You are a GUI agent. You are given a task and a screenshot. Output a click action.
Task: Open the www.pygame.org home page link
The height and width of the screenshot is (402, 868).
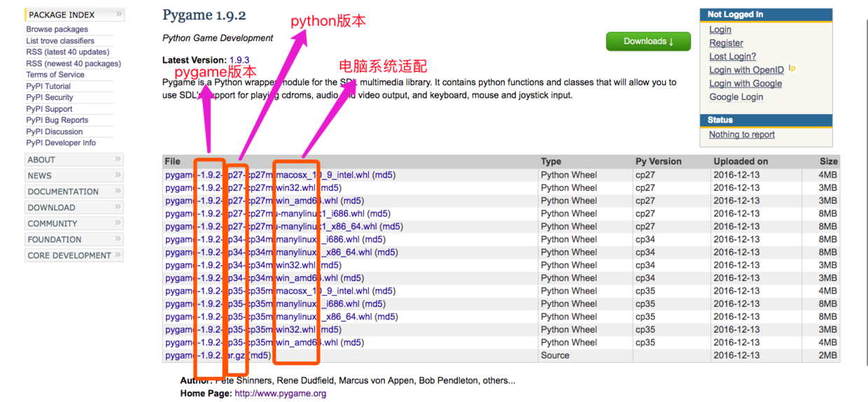(281, 394)
